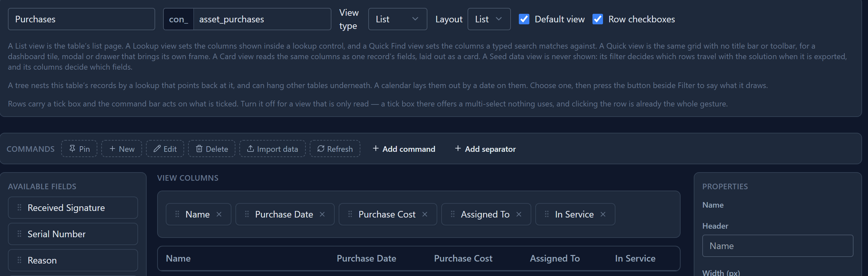Click the Received Signature field drag handle
Screen dimensions: 868x276
tap(19, 208)
